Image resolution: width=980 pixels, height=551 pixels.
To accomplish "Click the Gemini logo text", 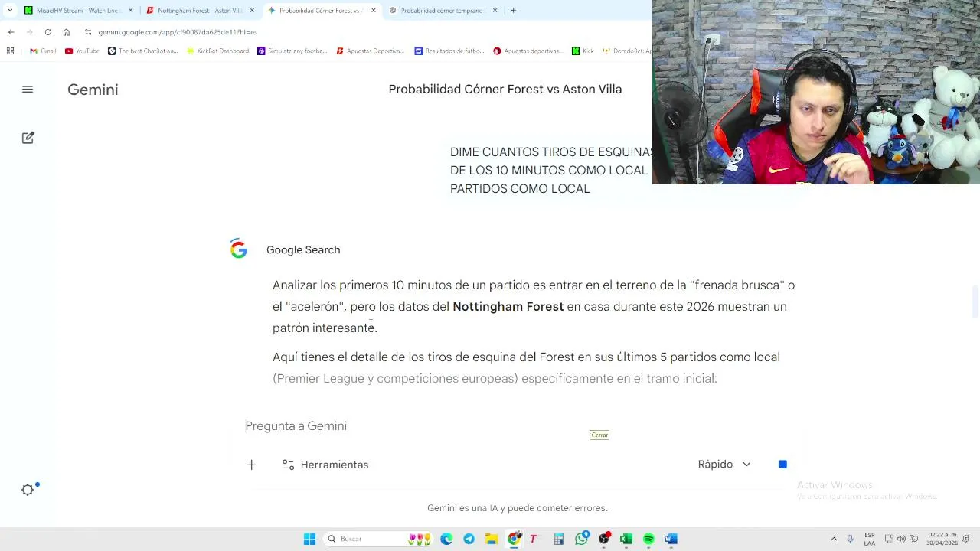I will coord(93,90).
